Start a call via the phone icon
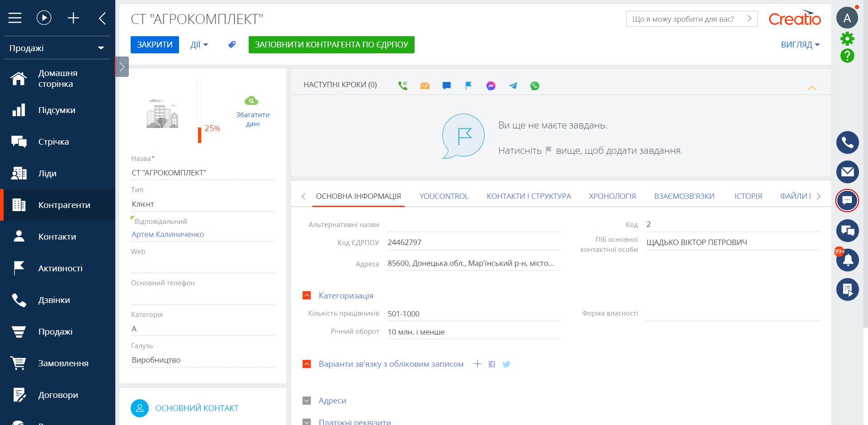 point(402,85)
